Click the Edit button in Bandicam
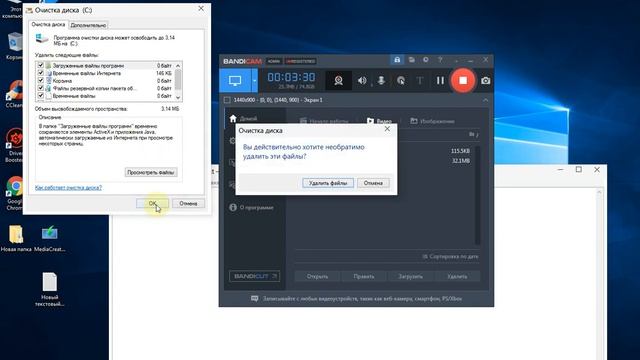Image resolution: width=640 pixels, height=360 pixels. click(x=364, y=276)
